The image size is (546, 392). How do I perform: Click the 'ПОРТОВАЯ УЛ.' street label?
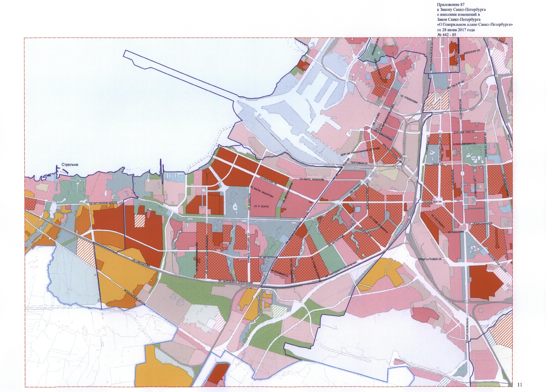click(359, 163)
